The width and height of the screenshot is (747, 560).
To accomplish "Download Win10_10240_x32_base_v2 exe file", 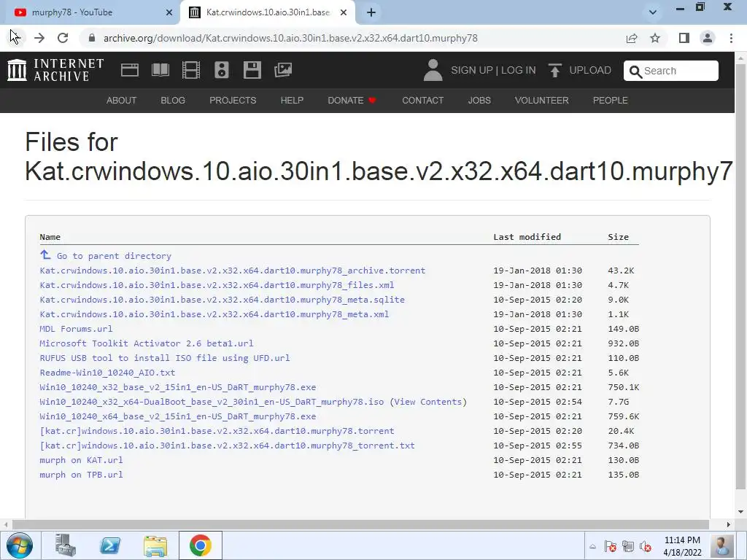I will click(178, 387).
